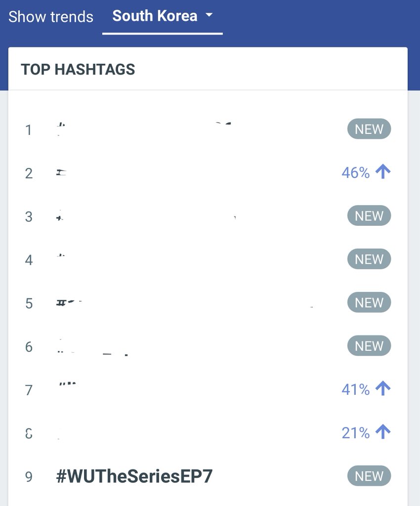The width and height of the screenshot is (420, 506).
Task: Click the NEW badge next to #WUTheSeriesEP7
Action: (369, 476)
